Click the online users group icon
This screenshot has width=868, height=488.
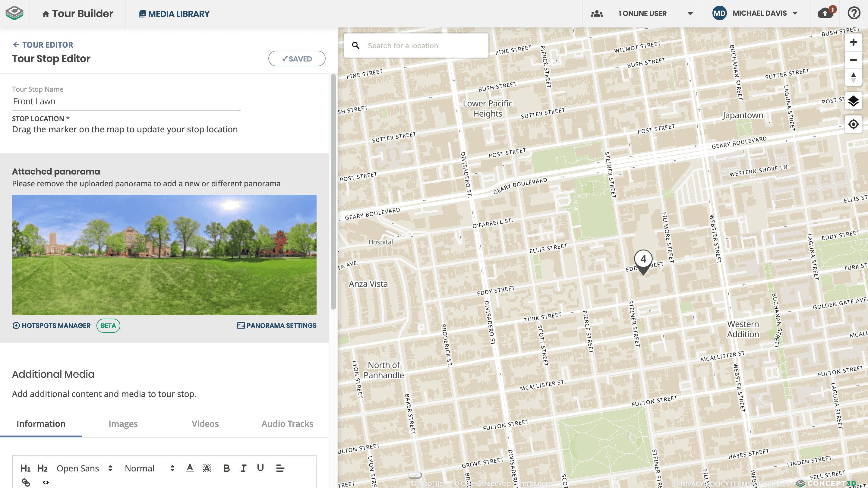(597, 14)
